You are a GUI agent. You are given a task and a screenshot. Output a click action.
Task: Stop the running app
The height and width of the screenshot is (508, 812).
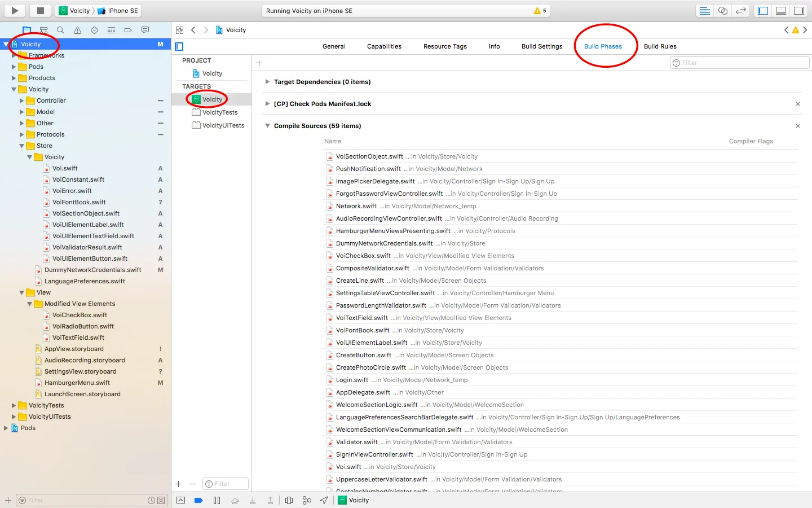coord(40,11)
